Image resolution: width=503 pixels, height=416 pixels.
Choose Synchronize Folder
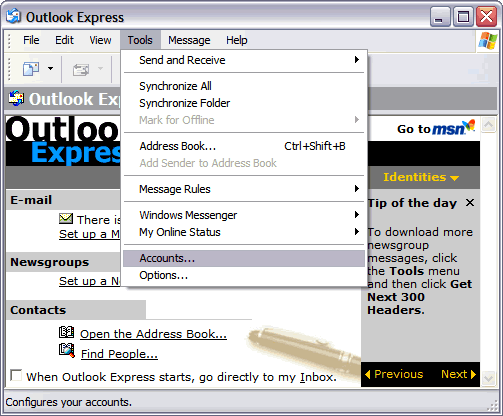(244, 103)
